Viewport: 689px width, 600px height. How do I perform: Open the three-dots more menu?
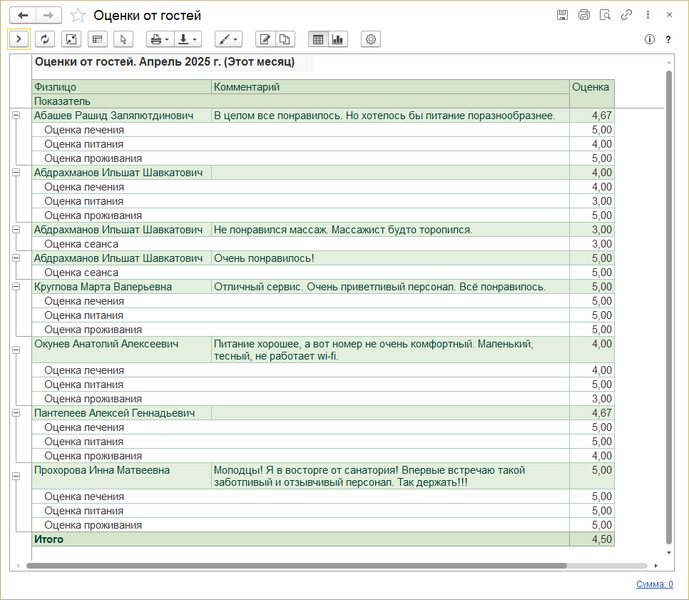[x=648, y=15]
